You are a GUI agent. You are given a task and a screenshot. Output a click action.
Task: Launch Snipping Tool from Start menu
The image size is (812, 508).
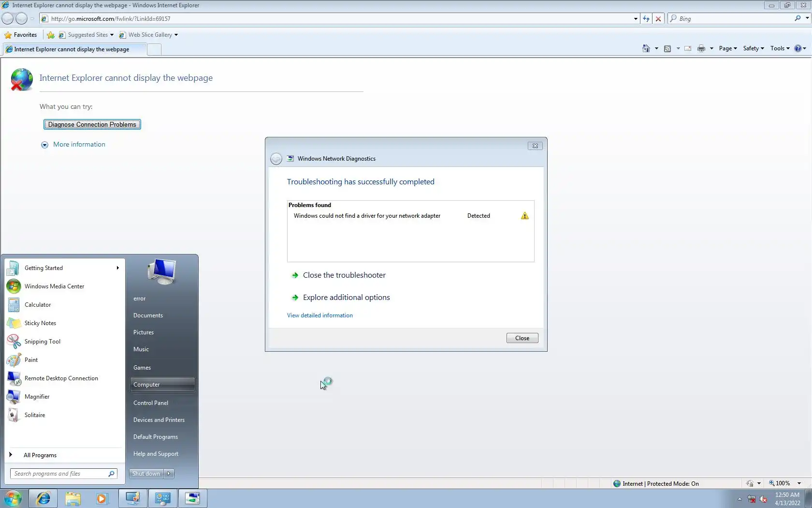tap(64, 342)
